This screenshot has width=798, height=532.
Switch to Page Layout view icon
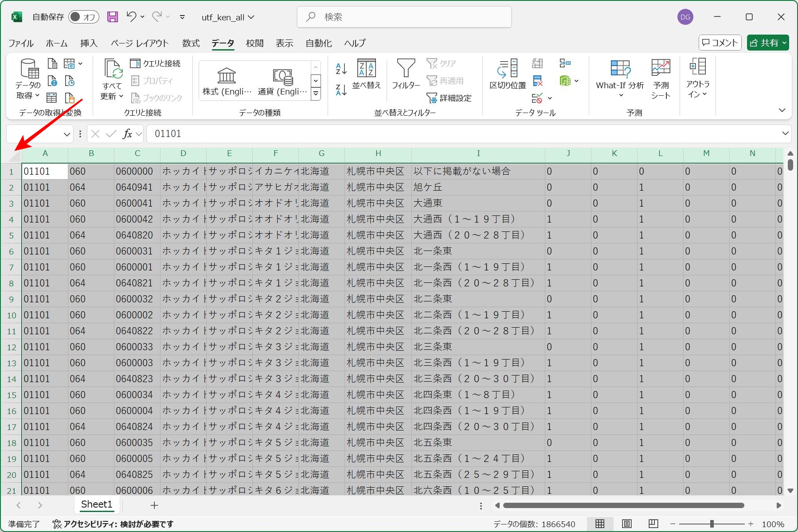626,524
